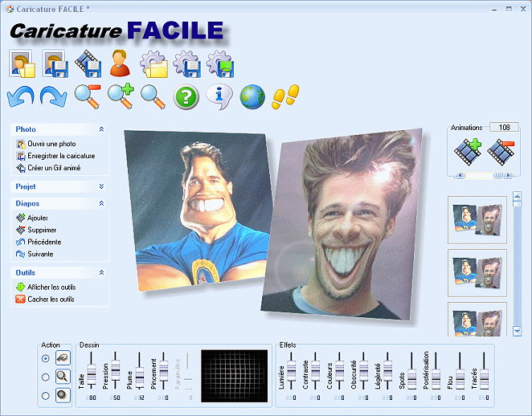Open a project with the gear folder icon

(x=154, y=64)
